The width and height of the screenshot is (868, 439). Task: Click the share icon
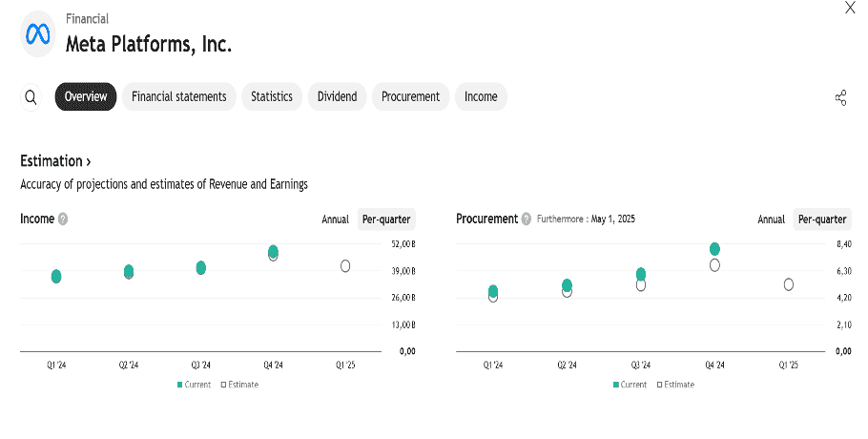[x=840, y=98]
